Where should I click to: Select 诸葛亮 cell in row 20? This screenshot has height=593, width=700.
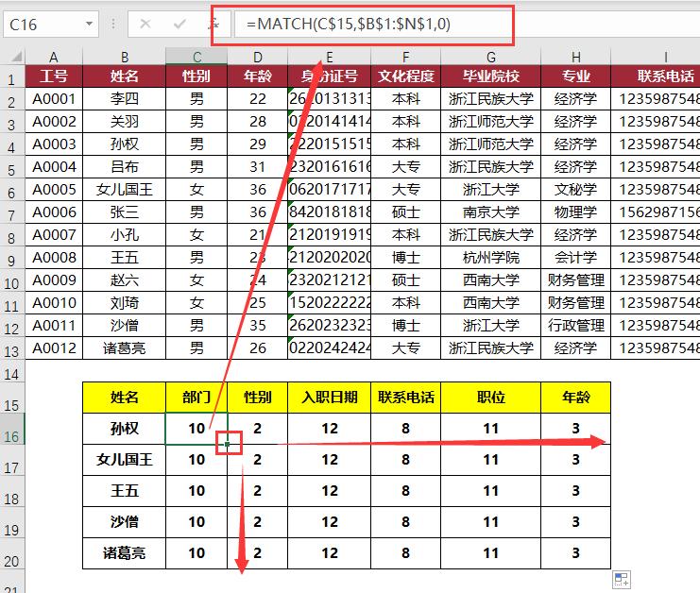124,553
